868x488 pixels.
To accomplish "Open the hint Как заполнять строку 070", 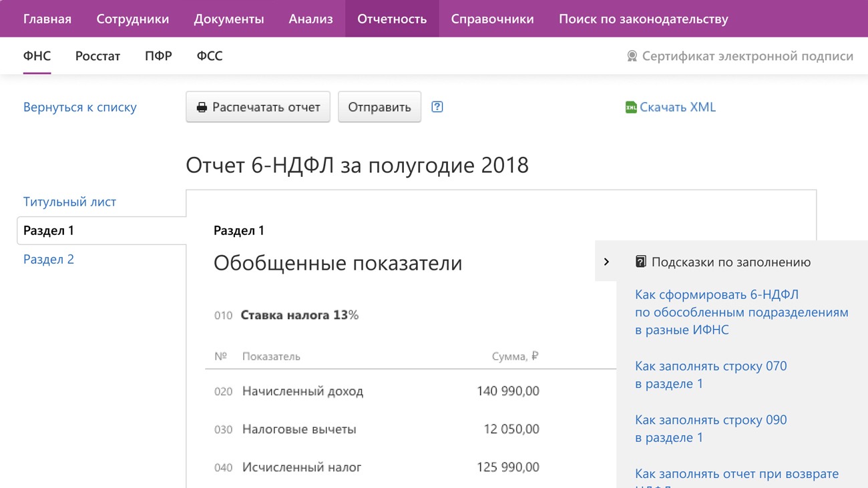I will click(710, 375).
